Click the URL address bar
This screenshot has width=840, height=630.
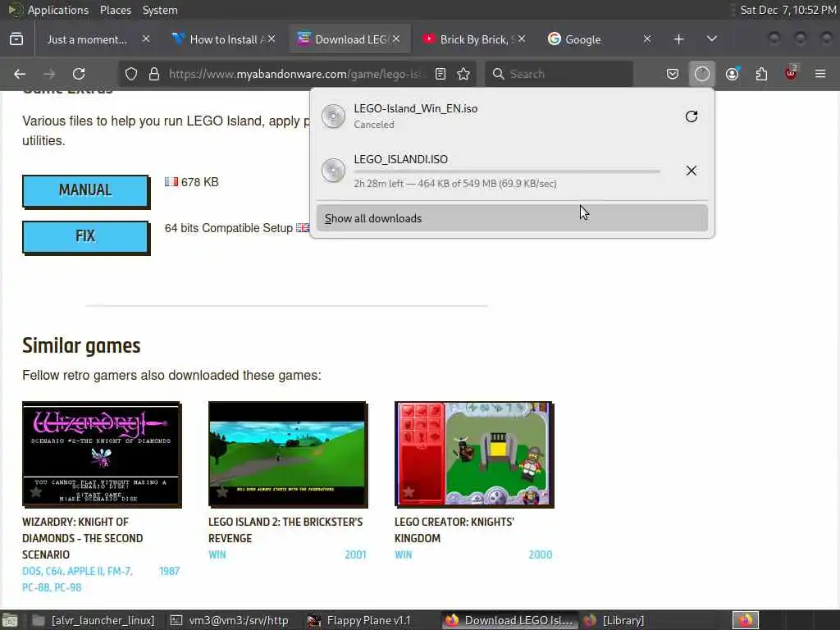pos(296,74)
